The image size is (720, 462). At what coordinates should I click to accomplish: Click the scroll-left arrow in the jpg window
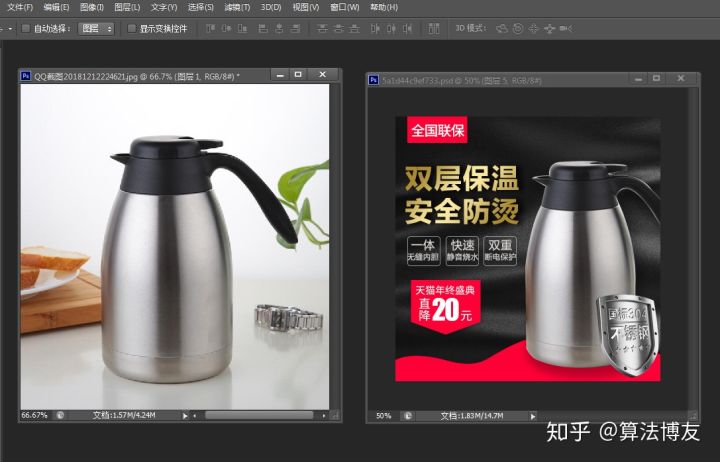(x=195, y=416)
